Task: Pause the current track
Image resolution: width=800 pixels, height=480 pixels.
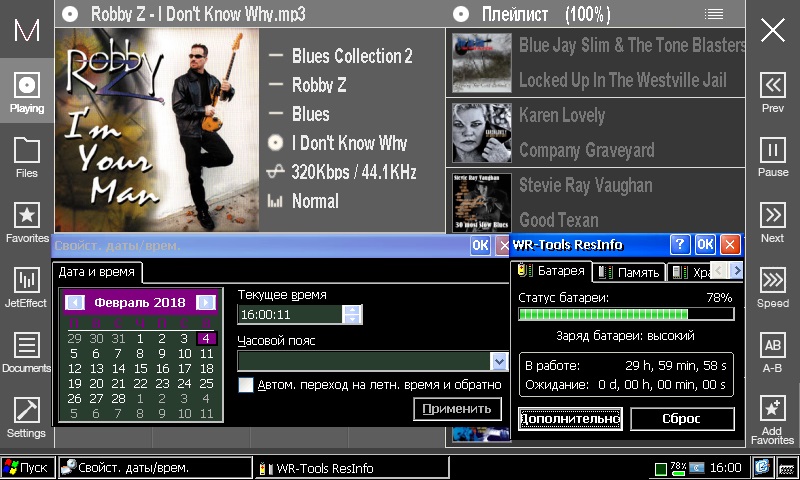Action: (772, 157)
